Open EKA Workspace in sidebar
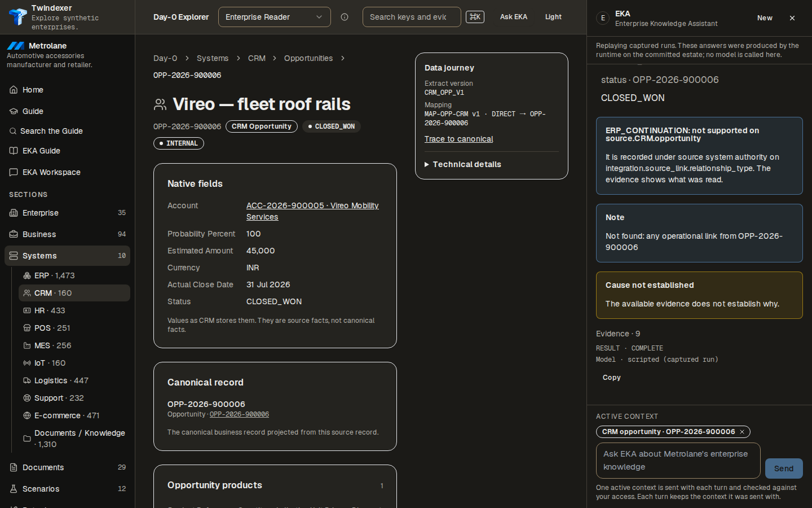The width and height of the screenshot is (812, 508). click(67, 172)
